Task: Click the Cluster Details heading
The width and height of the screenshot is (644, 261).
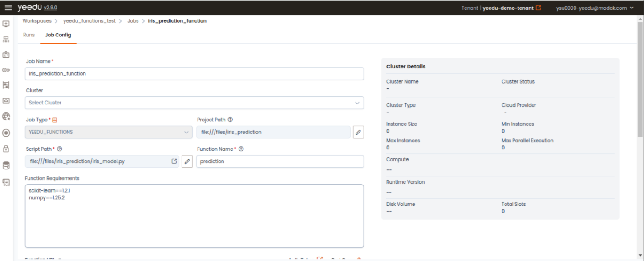Action: click(406, 67)
